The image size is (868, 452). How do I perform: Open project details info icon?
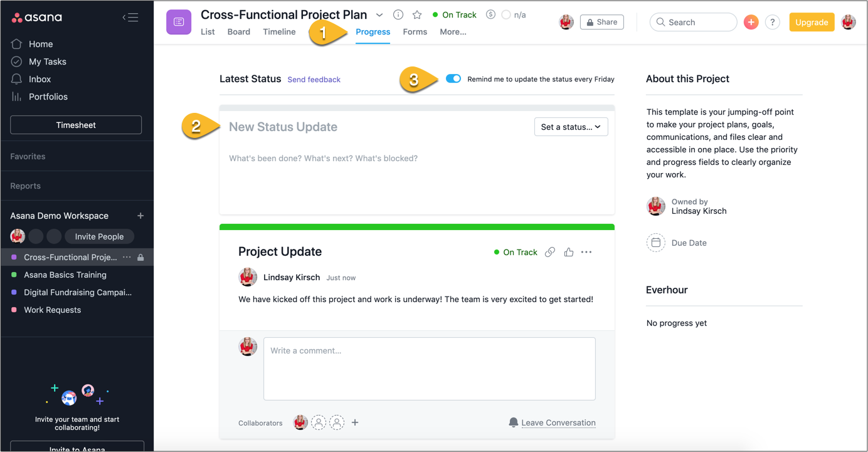(398, 14)
